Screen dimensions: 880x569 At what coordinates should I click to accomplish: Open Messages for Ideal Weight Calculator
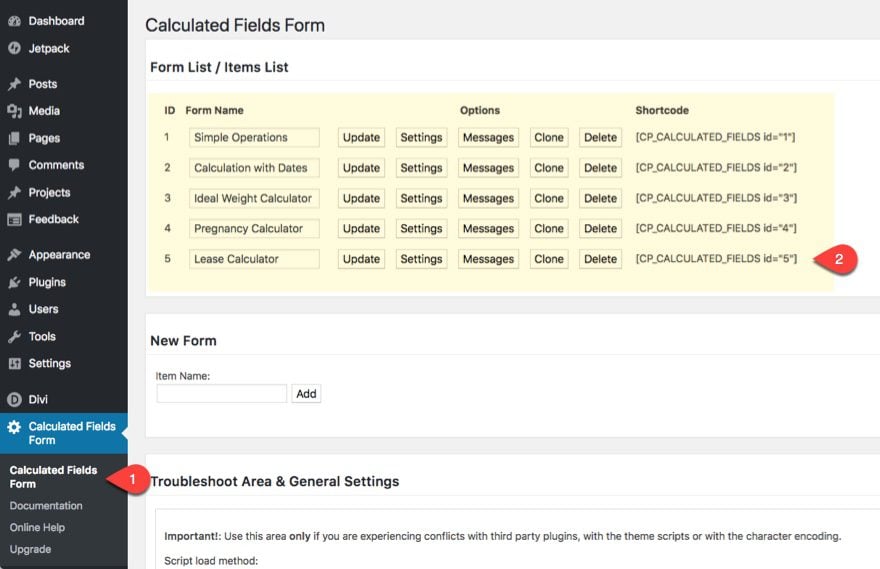[488, 198]
